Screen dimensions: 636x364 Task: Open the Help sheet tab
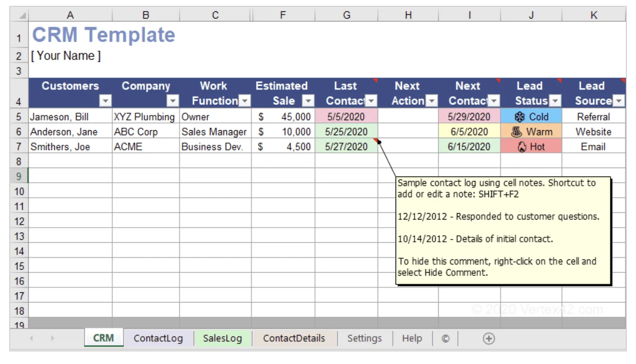(412, 338)
